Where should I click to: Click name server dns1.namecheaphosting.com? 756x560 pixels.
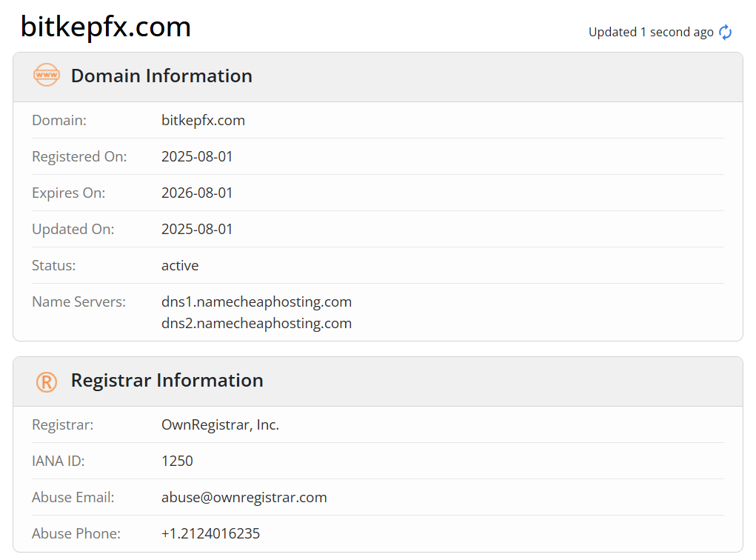(x=256, y=302)
